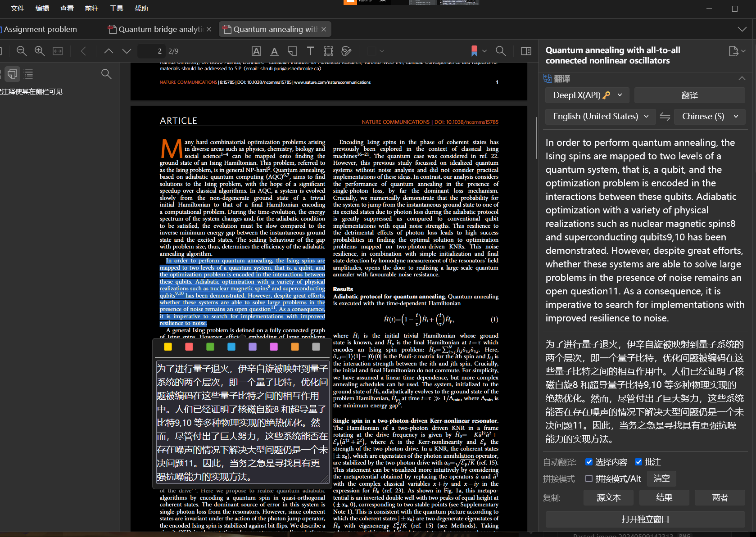This screenshot has height=537, width=756.
Task: Click the zoom in magnifier icon
Action: click(x=40, y=51)
